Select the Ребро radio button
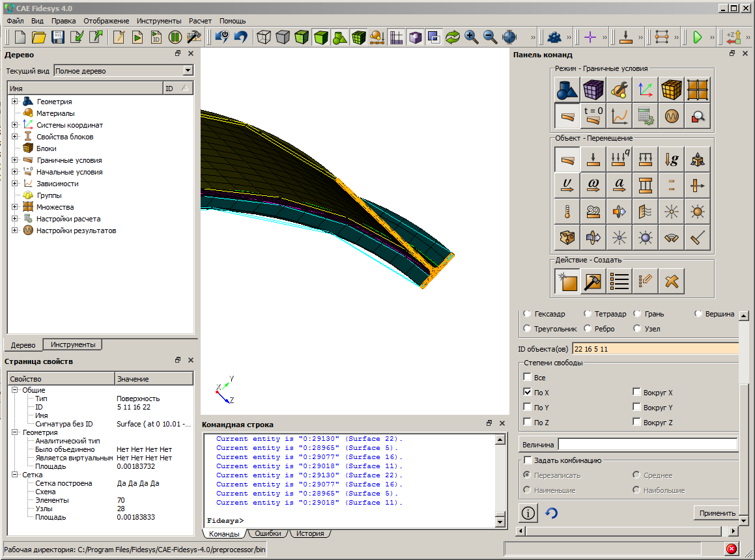The height and width of the screenshot is (560, 755). tap(588, 328)
